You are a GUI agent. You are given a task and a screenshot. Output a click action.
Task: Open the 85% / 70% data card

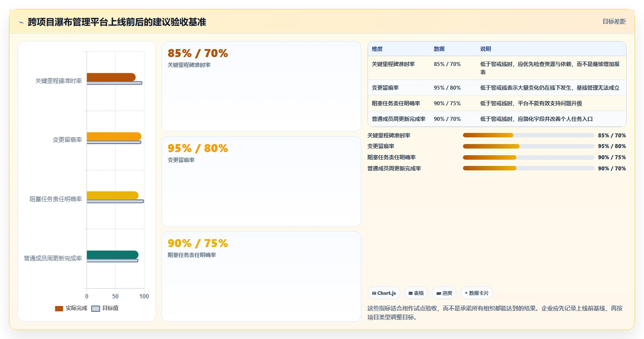pos(261,86)
